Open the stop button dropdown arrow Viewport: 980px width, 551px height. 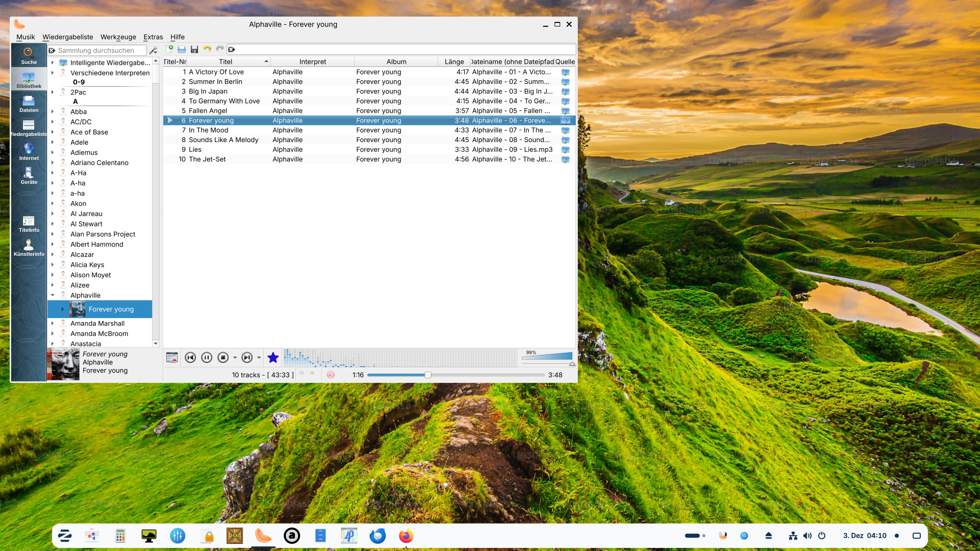[x=235, y=357]
